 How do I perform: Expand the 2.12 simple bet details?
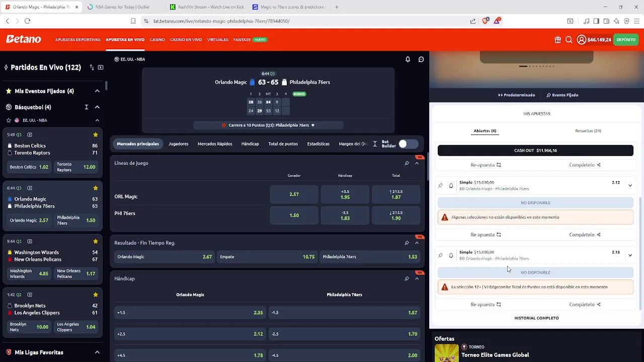point(630,186)
